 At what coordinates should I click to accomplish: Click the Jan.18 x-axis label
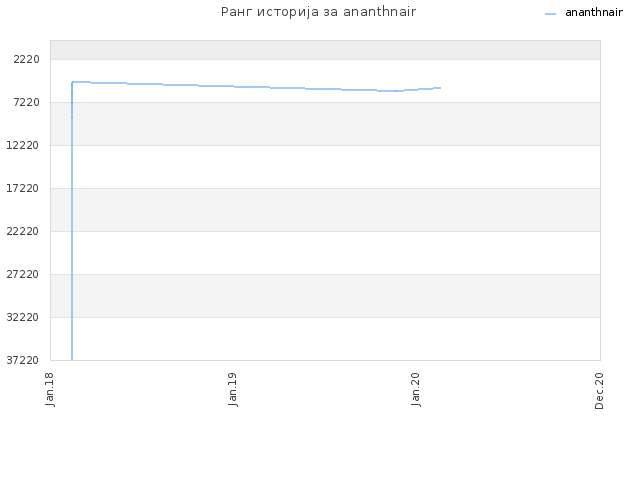50,389
